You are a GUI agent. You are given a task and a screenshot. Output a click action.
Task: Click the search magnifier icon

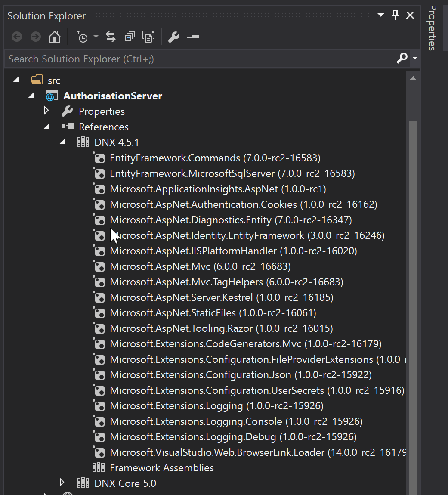tap(402, 59)
